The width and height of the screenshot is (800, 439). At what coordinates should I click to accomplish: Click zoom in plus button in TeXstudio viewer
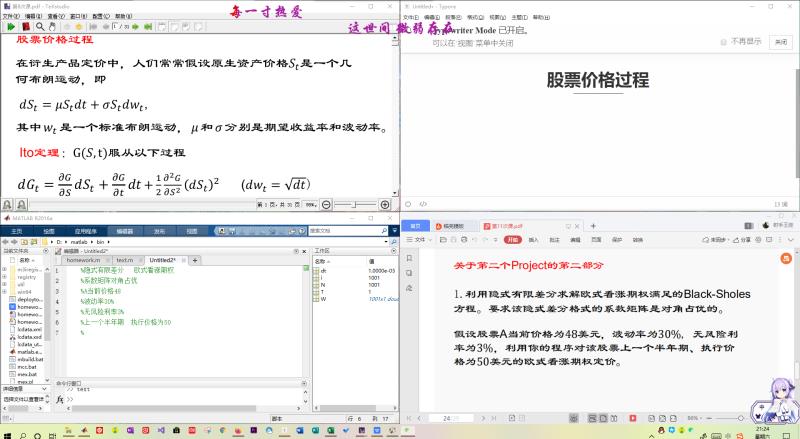click(385, 205)
